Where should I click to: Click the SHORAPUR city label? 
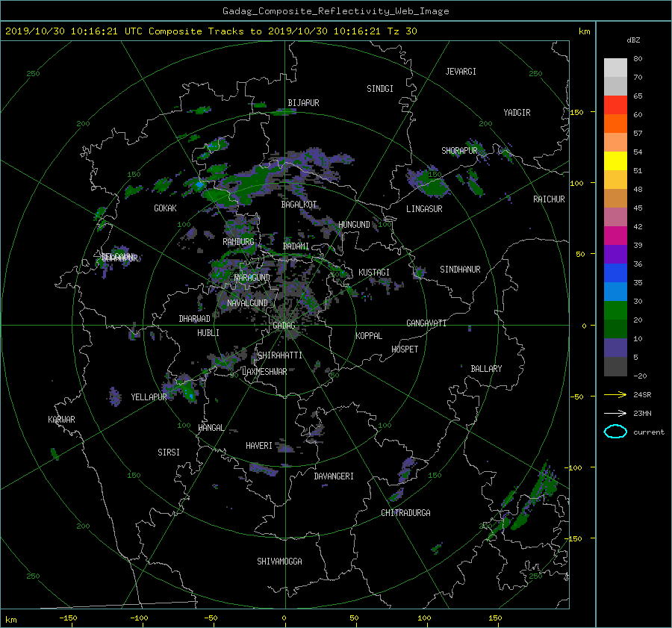click(x=459, y=151)
